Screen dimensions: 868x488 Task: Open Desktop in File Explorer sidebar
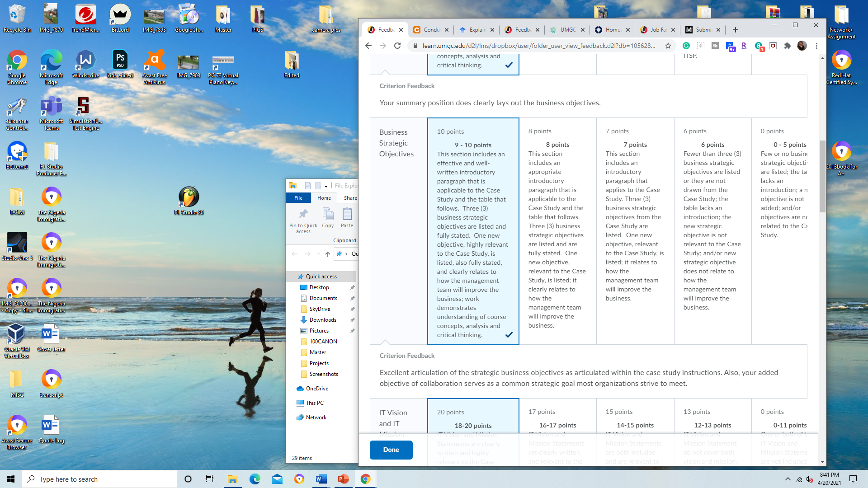pyautogui.click(x=319, y=287)
